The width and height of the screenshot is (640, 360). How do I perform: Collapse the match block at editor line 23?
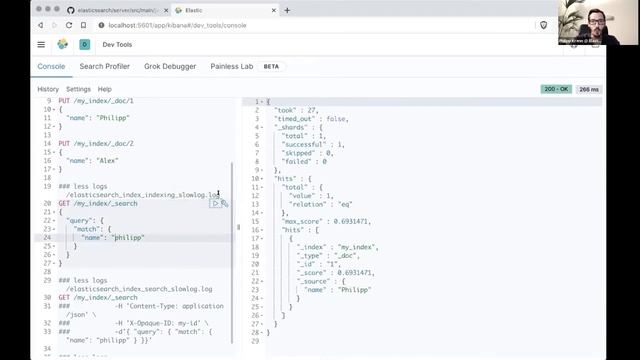(53, 229)
